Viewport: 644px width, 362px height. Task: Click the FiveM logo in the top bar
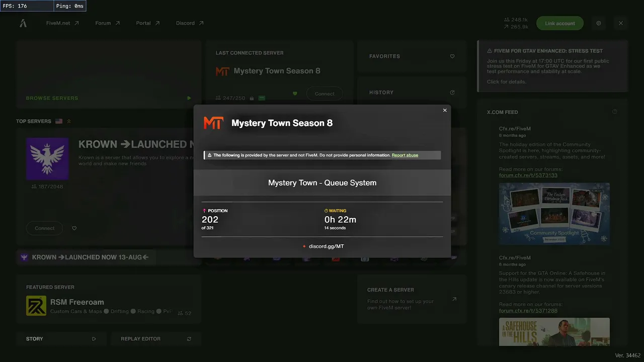23,23
